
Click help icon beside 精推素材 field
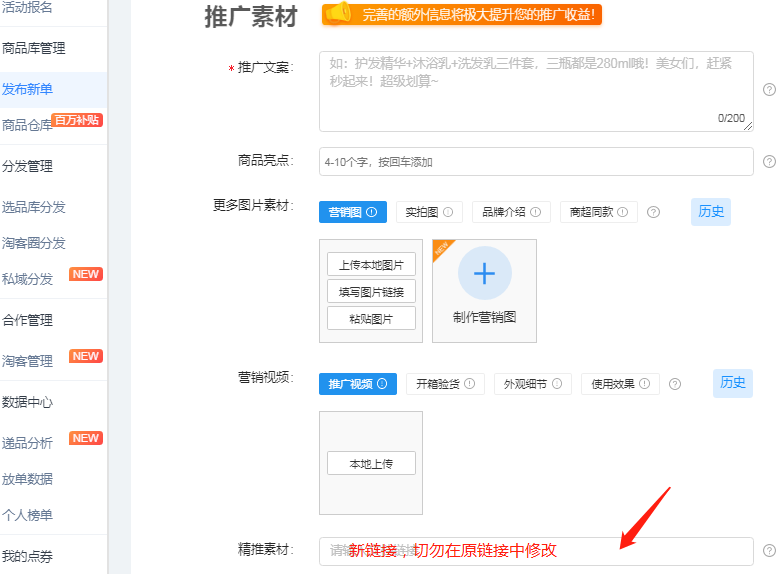pyautogui.click(x=769, y=550)
